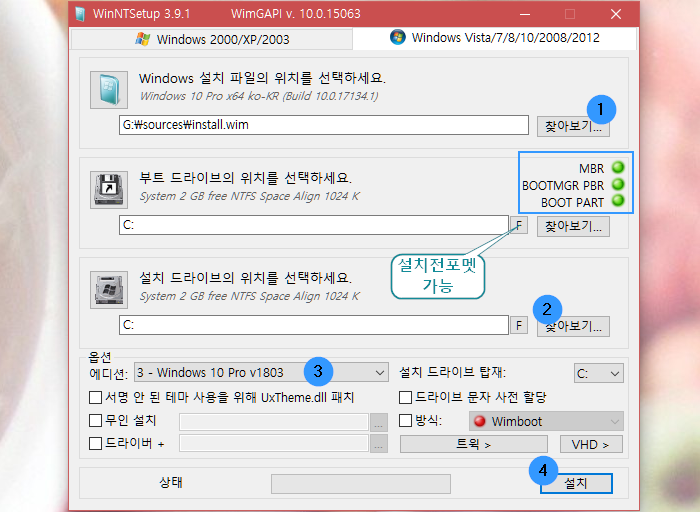Open the 에디션 edition dropdown
700x512 pixels.
tap(261, 372)
